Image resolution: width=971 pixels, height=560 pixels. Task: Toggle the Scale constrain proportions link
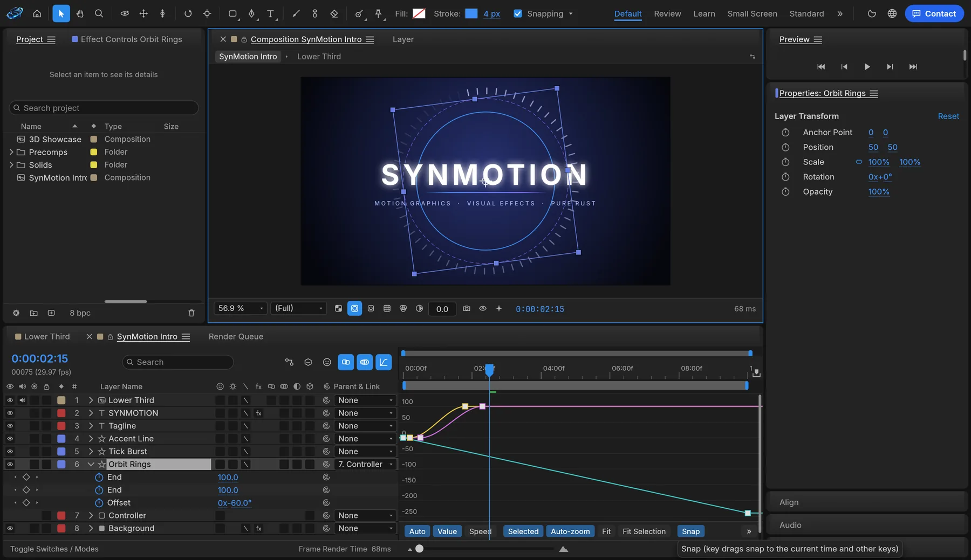click(859, 162)
